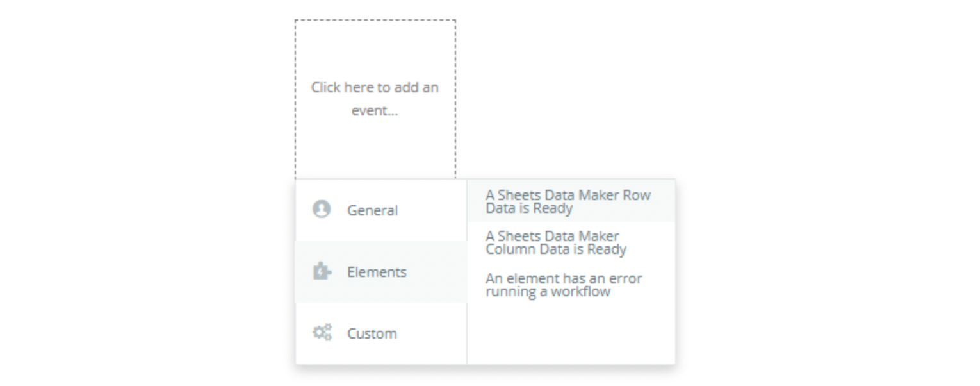
Task: Click the Custom gears icon
Action: (x=322, y=333)
